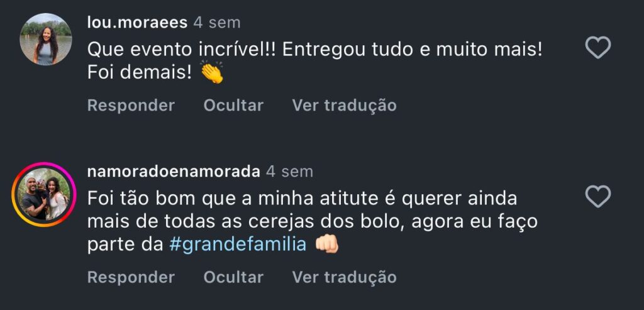Show translation of lou.moraees comment
Image resolution: width=644 pixels, height=310 pixels.
pos(344,105)
